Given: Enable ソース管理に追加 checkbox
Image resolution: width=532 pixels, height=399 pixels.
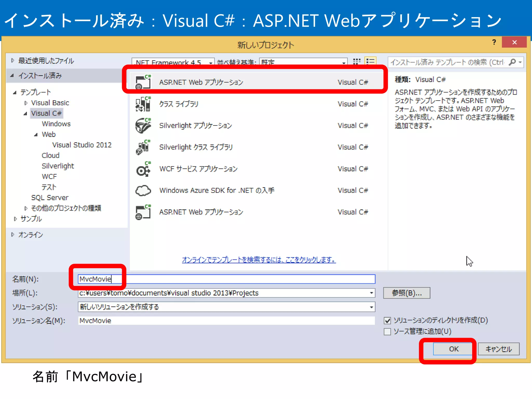Looking at the screenshot, I should click(387, 332).
